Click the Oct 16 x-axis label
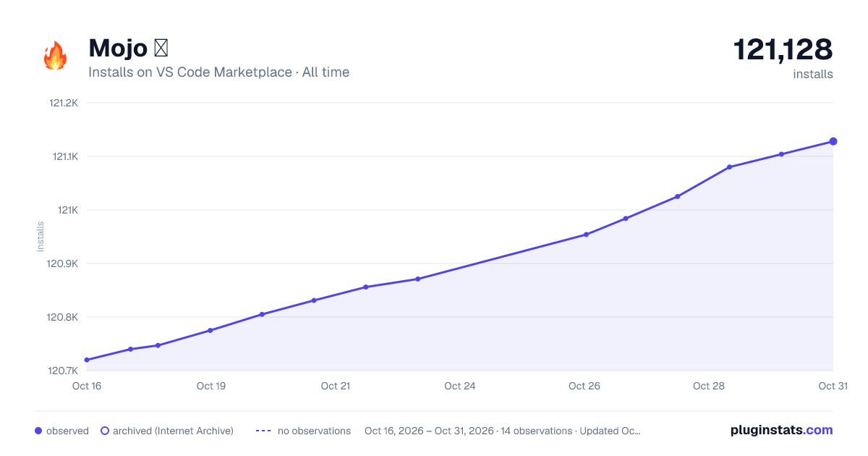The width and height of the screenshot is (868, 456). [87, 386]
